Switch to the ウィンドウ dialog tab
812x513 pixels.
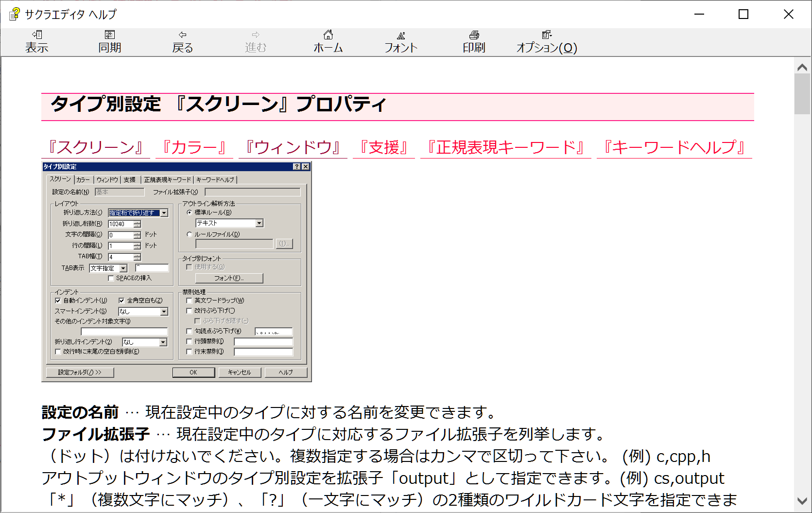pyautogui.click(x=107, y=180)
